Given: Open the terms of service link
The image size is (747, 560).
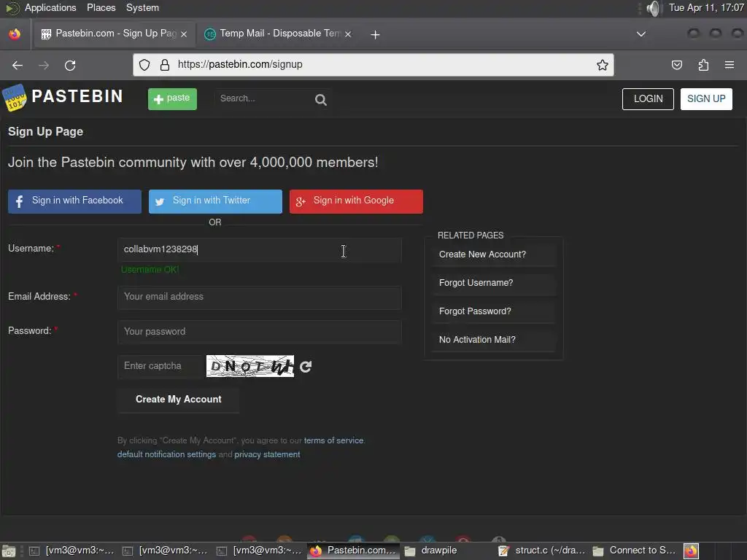Looking at the screenshot, I should click(333, 440).
